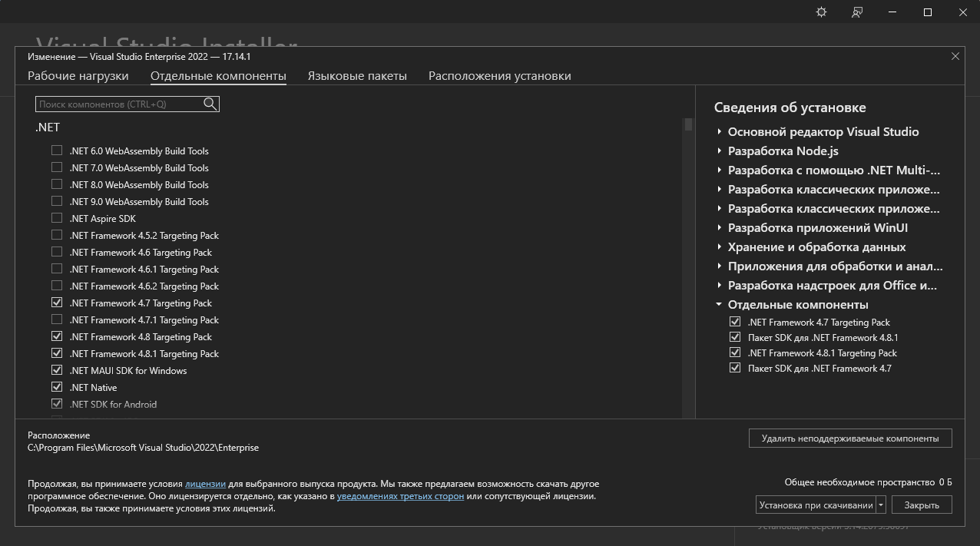Viewport: 980px width, 546px height.
Task: Expand Основной редактор Visual Studio section
Action: 720,132
